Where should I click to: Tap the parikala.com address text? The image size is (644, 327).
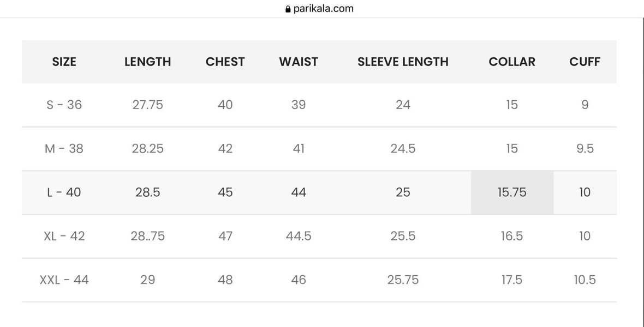tap(323, 9)
